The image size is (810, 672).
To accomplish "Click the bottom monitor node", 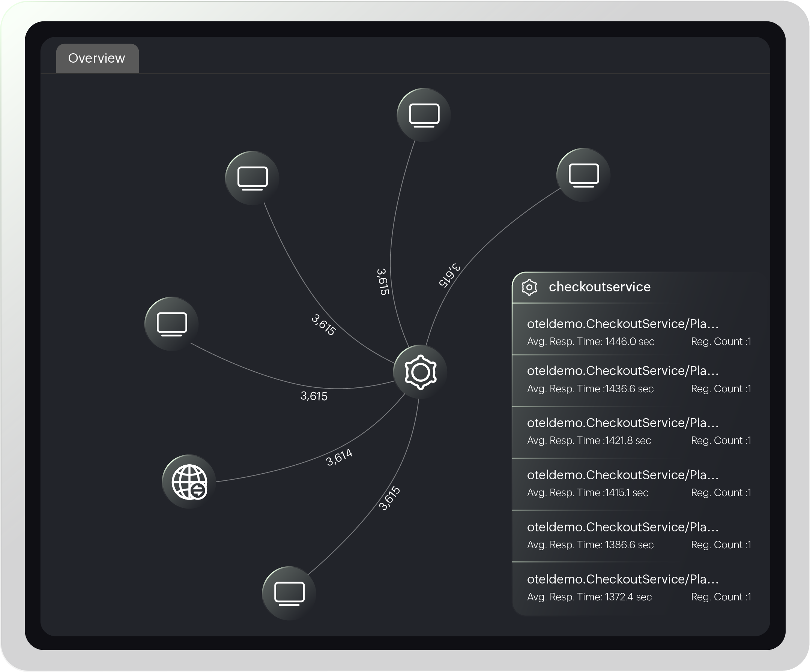I will 289,593.
